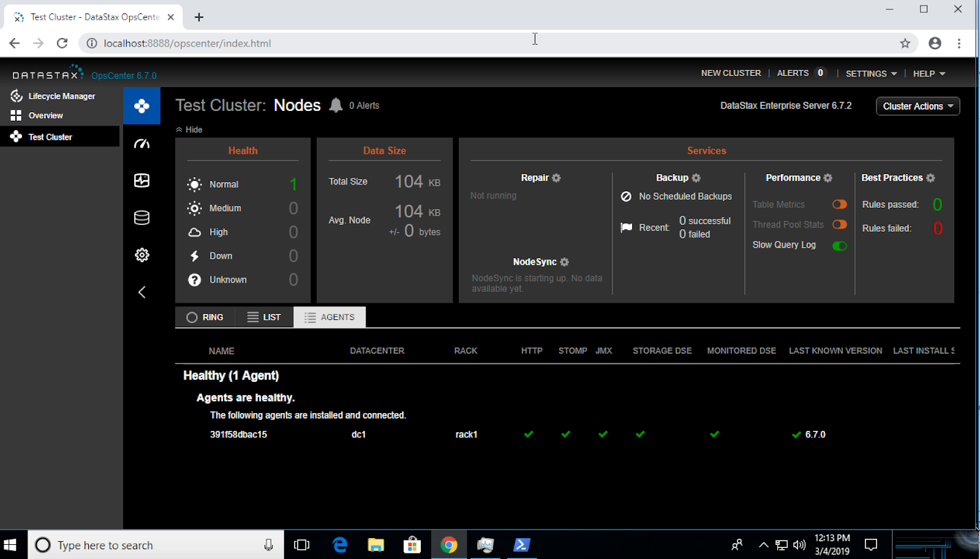Screen dimensions: 980x559
Task: Click the DataStax logo
Action: (x=48, y=74)
